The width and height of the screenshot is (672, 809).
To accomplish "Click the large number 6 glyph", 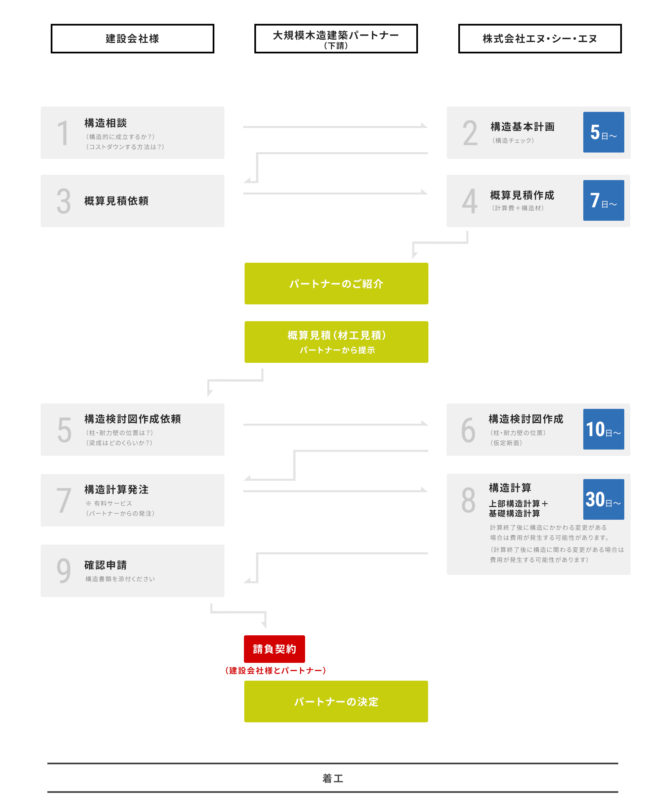I will (x=468, y=430).
